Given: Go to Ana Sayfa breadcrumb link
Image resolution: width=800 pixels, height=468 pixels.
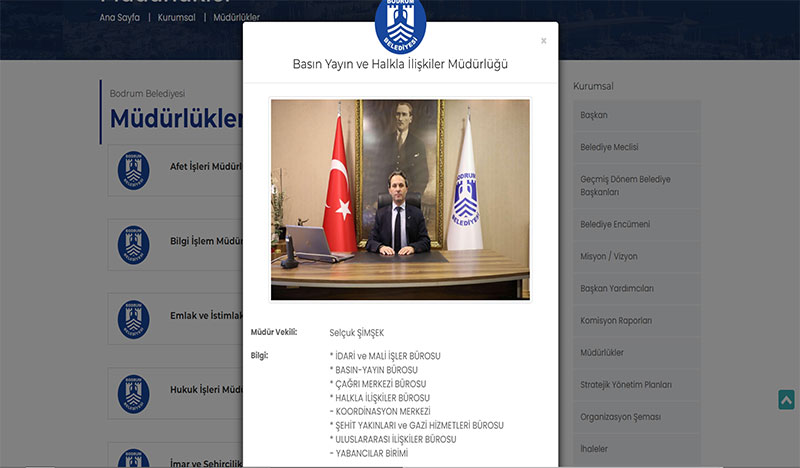Looking at the screenshot, I should (x=119, y=17).
